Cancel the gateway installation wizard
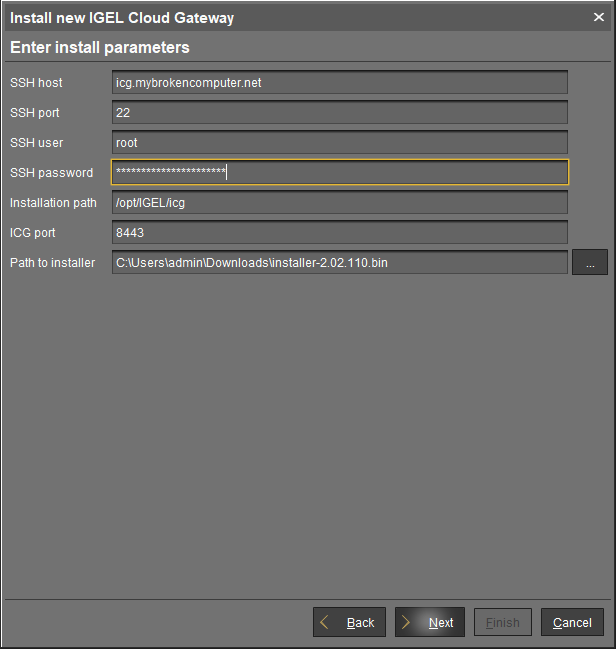616x649 pixels. (572, 622)
